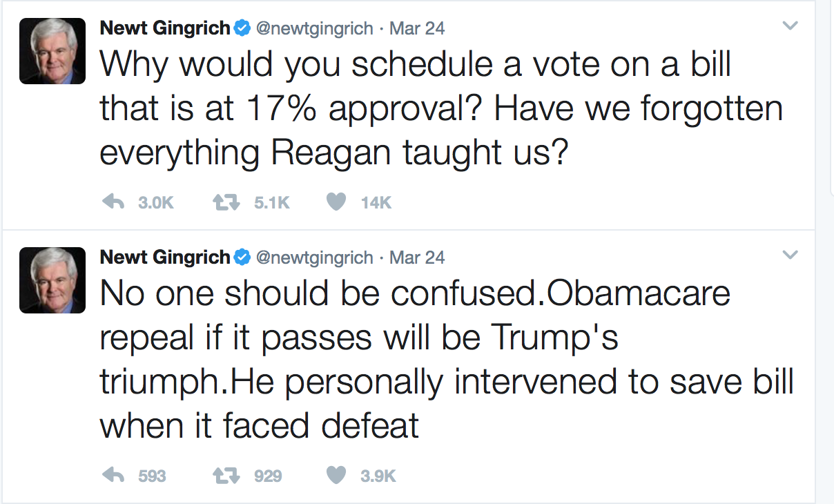This screenshot has width=834, height=504.
Task: Open Newt Gingrich avatar on first tweet
Action: [x=52, y=51]
